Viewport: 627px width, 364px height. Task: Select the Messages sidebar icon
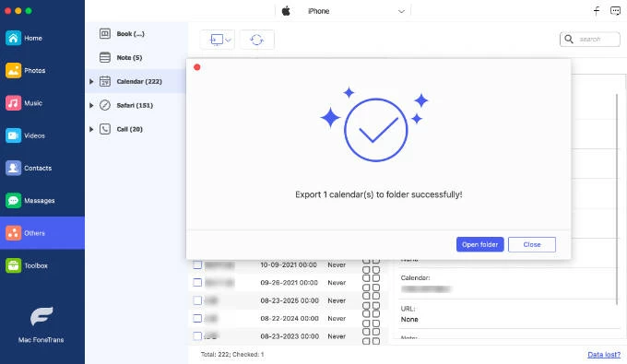(x=13, y=201)
